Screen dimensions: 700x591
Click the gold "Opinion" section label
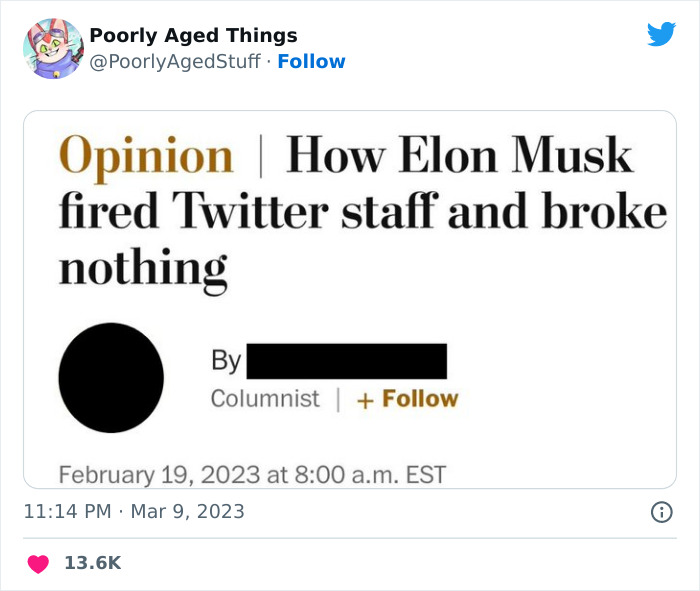pyautogui.click(x=146, y=156)
